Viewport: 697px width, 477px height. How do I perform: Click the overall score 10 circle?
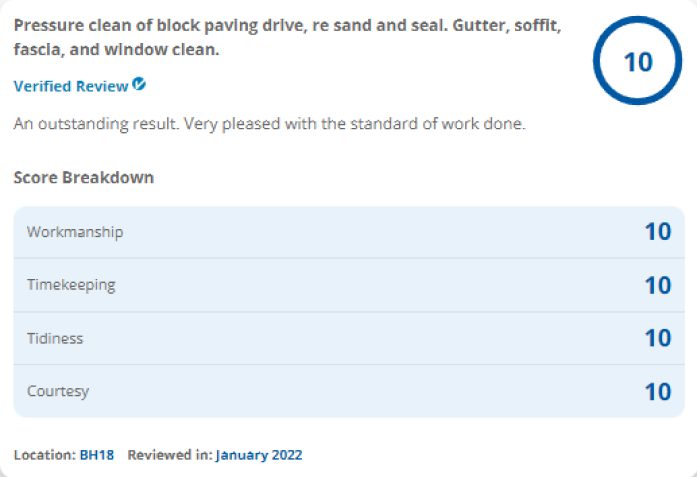637,61
